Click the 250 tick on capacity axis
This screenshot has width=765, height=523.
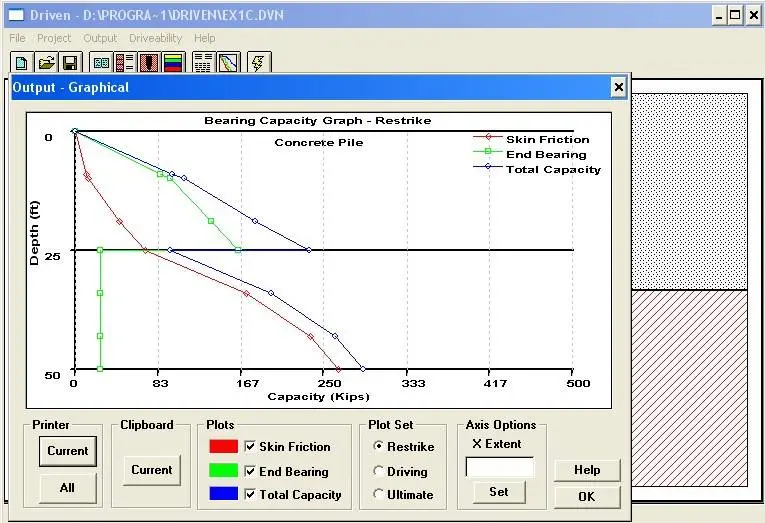click(330, 383)
